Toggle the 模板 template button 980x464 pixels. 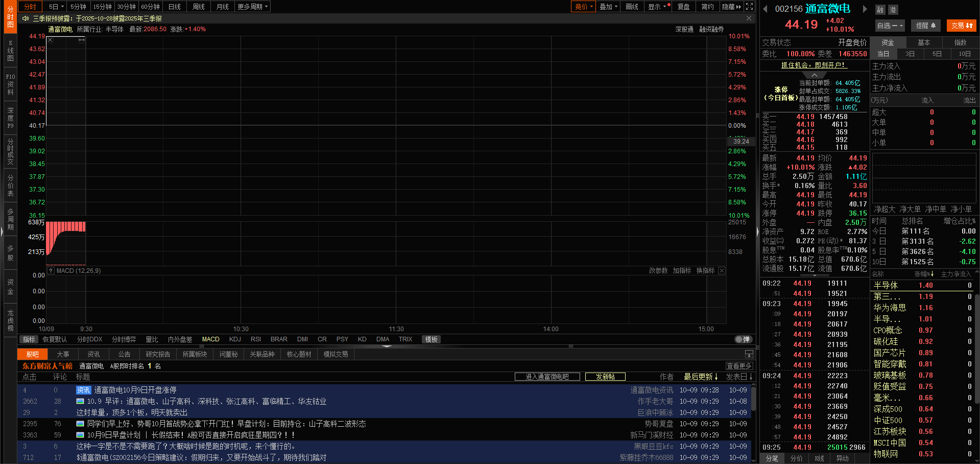(x=432, y=339)
